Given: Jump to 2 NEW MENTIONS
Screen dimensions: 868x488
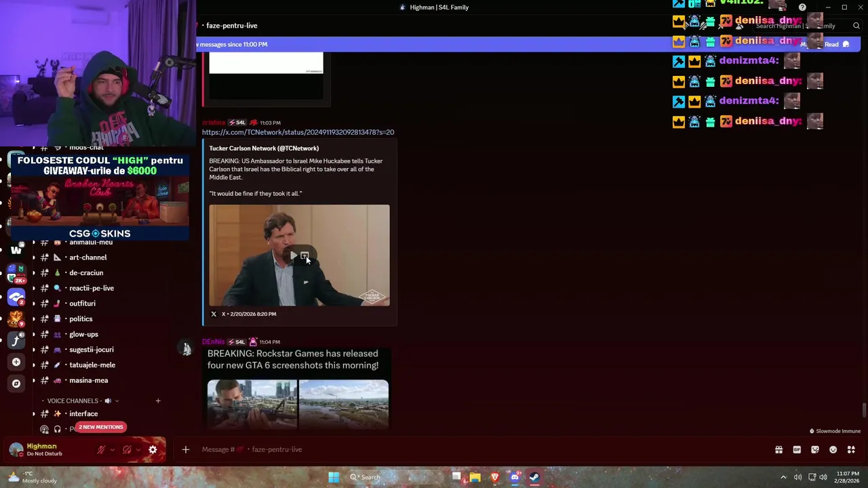Looking at the screenshot, I should pyautogui.click(x=100, y=427).
